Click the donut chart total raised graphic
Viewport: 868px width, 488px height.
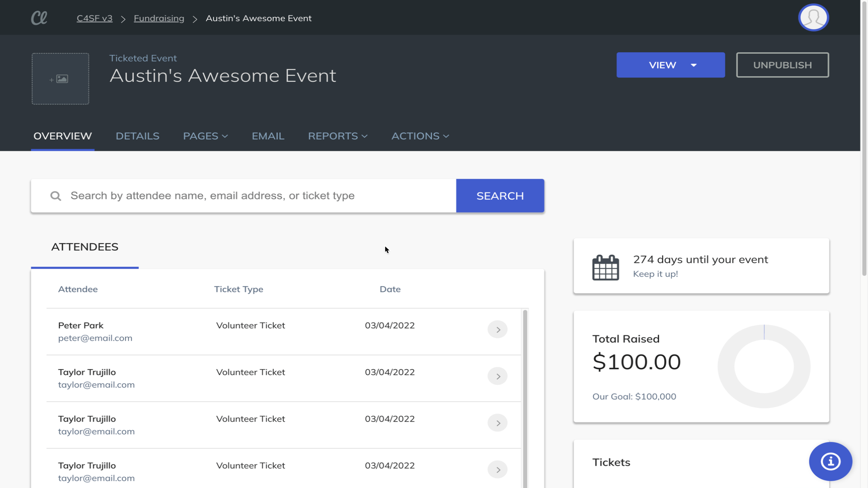(763, 366)
